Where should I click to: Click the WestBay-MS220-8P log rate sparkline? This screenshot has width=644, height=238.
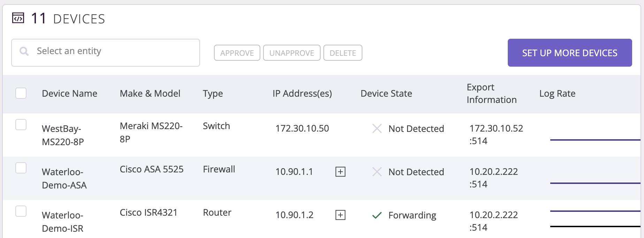595,140
